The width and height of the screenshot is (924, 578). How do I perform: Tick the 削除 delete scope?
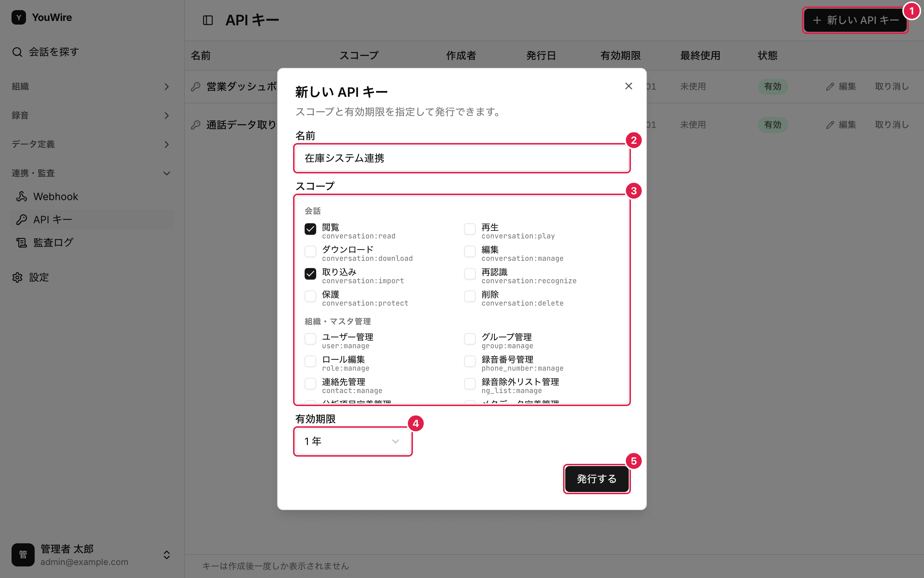point(470,296)
